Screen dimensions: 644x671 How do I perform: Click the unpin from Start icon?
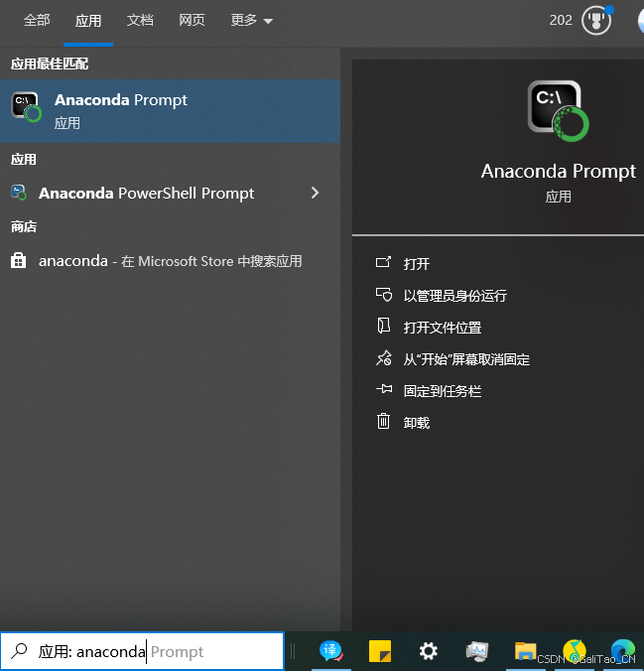click(x=383, y=358)
